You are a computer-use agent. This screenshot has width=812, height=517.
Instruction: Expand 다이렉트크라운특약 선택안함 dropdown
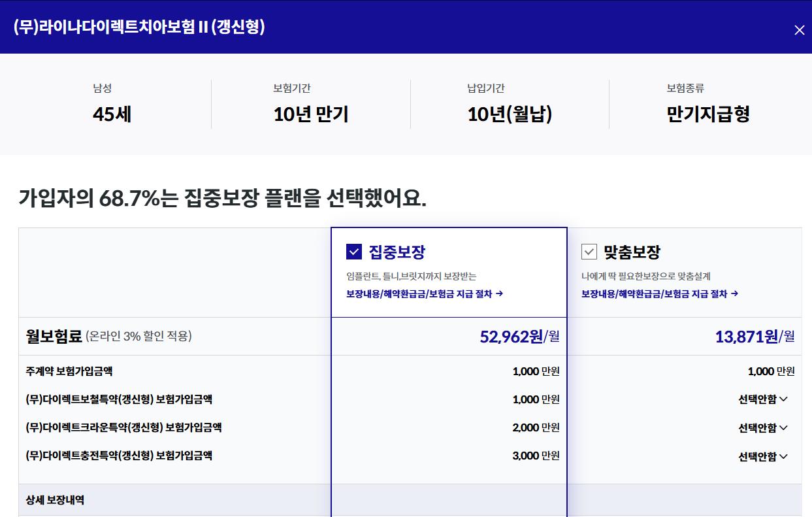[763, 427]
